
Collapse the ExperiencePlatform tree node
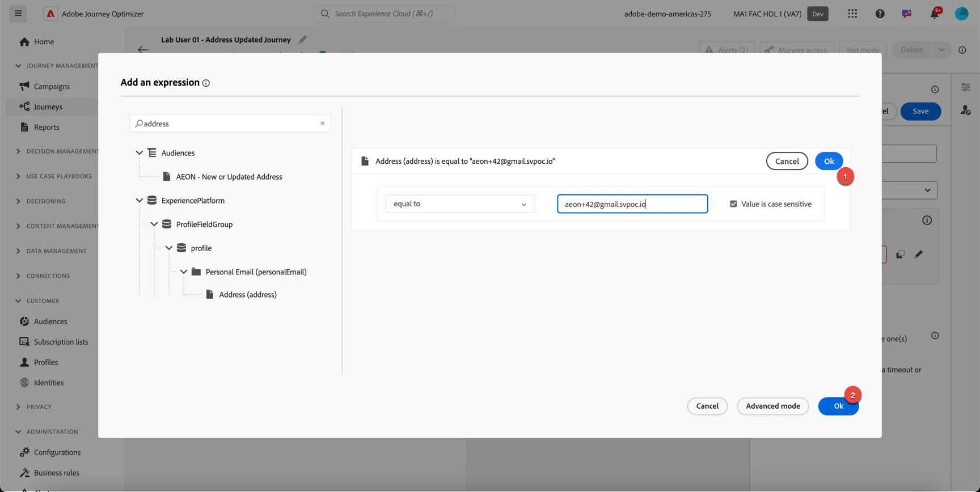139,201
